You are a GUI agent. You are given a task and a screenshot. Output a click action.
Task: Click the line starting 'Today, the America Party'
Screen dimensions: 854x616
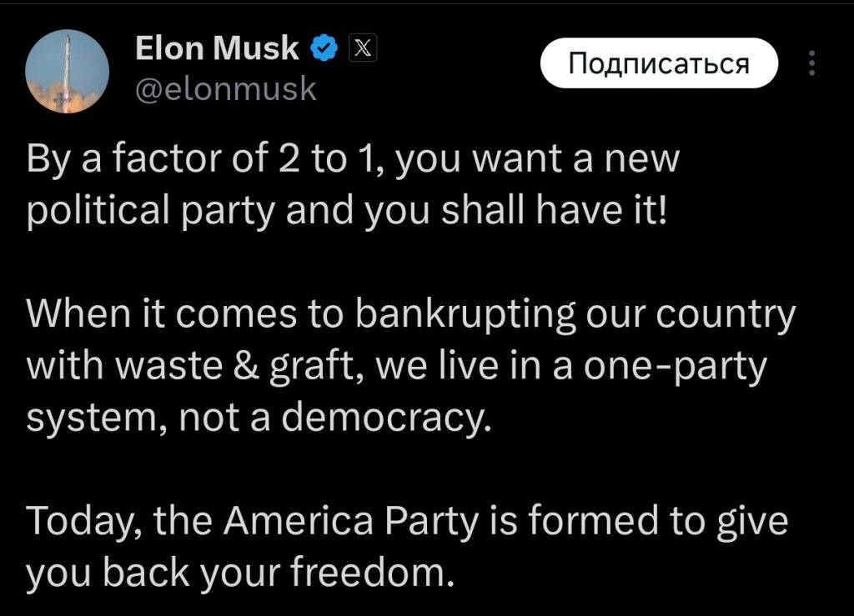[407, 521]
